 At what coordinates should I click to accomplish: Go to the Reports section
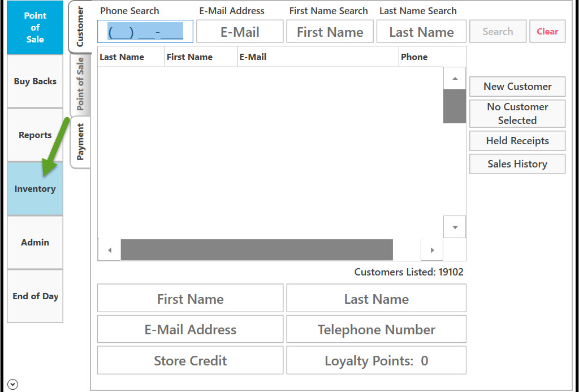click(35, 135)
